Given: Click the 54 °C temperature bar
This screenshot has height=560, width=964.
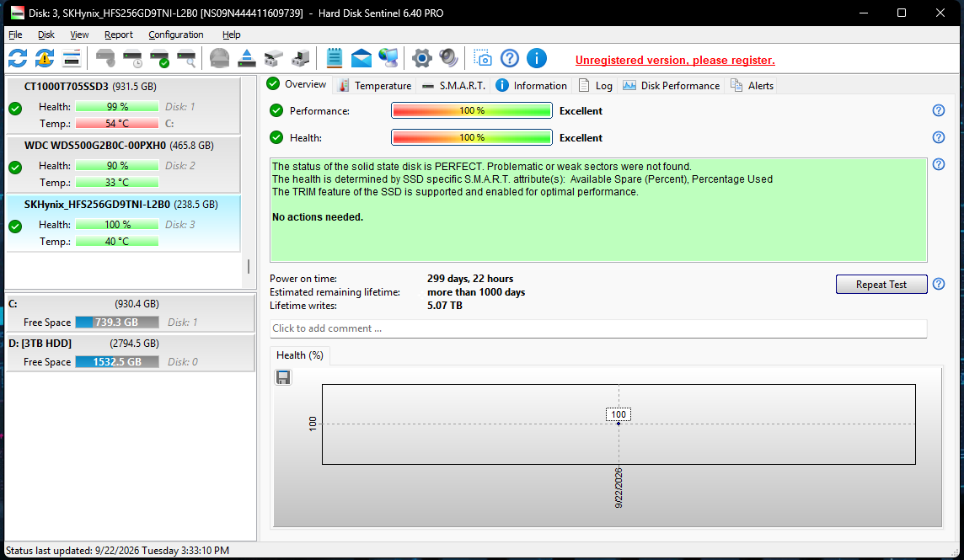Looking at the screenshot, I should point(117,124).
